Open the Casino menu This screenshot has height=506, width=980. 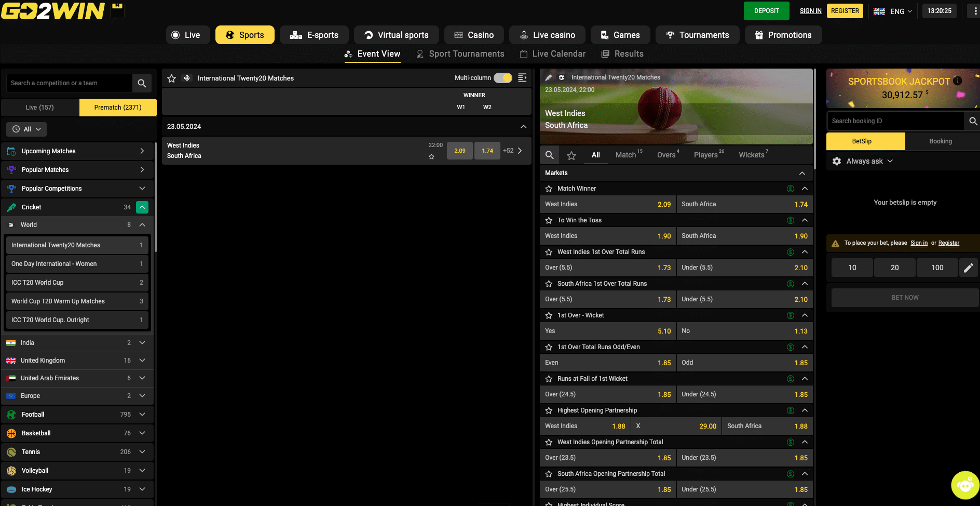(x=474, y=35)
